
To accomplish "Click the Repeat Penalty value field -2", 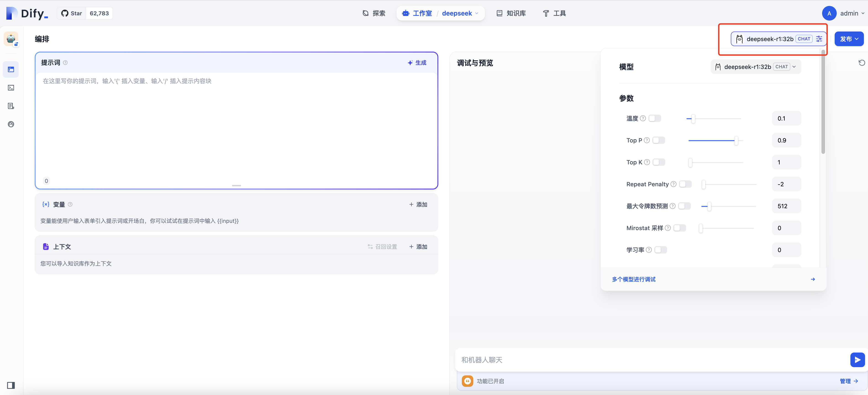I will click(x=786, y=184).
